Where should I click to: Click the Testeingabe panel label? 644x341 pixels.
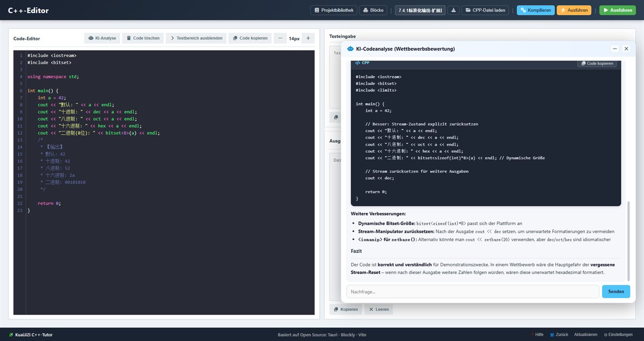pos(342,36)
